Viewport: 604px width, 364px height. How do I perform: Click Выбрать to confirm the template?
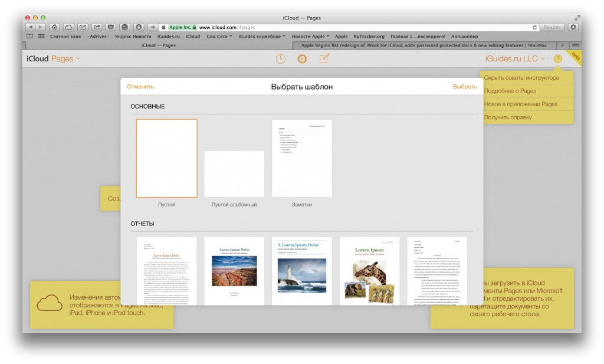464,87
